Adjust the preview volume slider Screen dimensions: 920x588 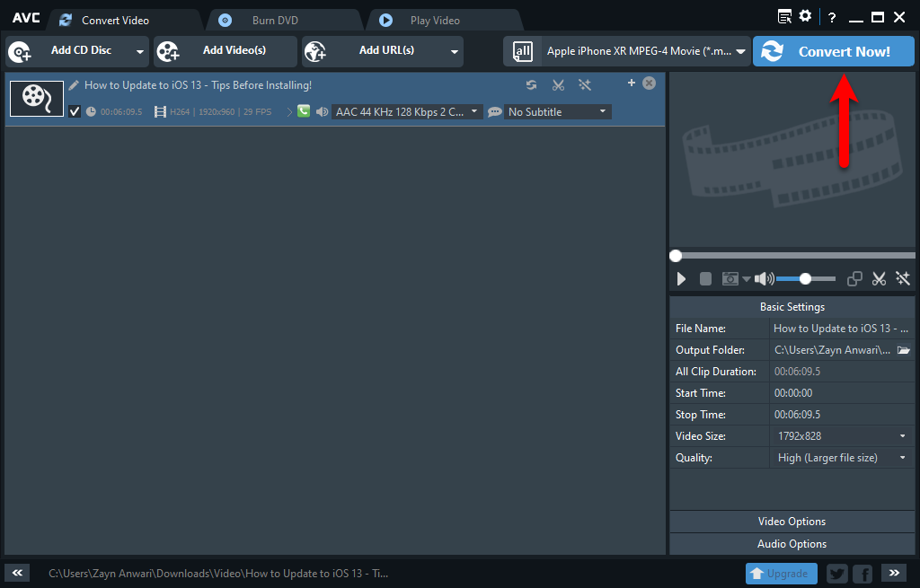pos(806,279)
